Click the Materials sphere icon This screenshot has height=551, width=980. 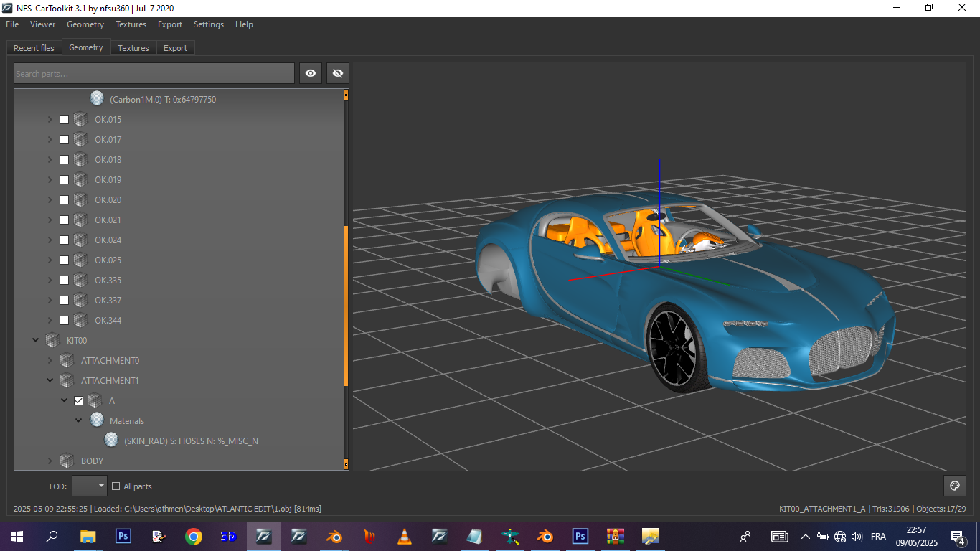click(97, 420)
